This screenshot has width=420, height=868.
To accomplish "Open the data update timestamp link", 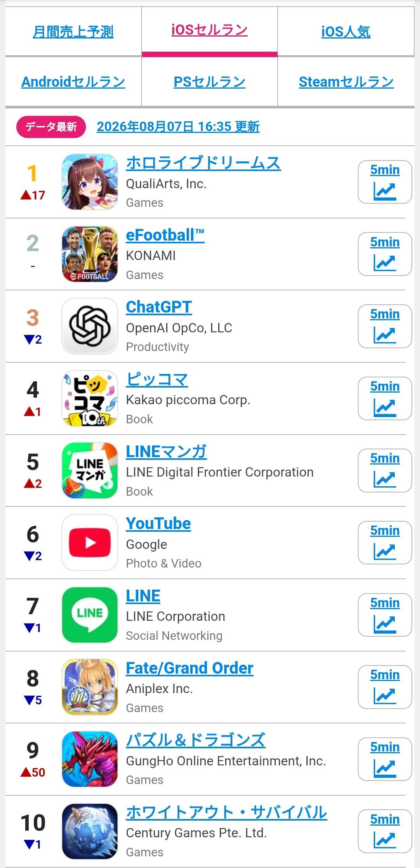I will coord(178,127).
